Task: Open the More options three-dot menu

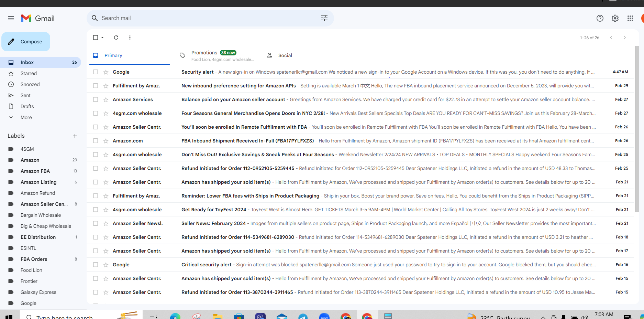Action: (x=130, y=38)
